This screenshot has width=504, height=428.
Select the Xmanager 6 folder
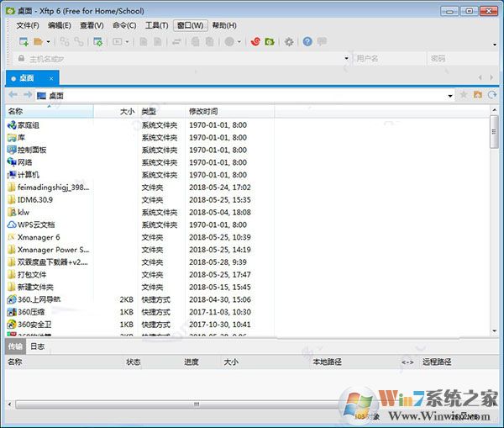(39, 237)
